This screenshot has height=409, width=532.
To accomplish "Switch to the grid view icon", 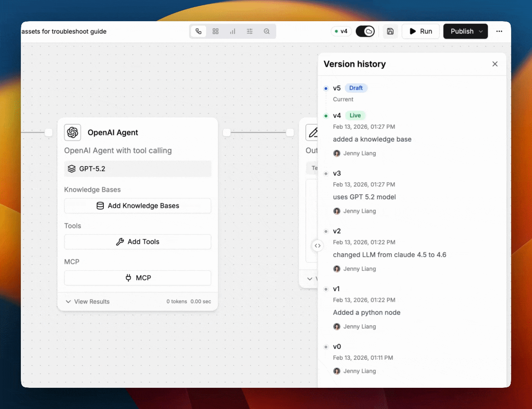I will point(216,31).
